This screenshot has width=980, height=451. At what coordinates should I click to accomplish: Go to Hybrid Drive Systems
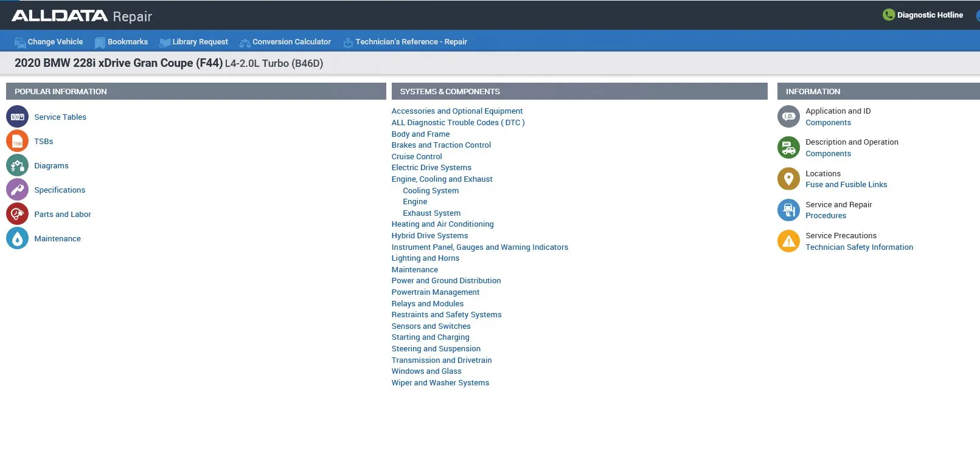click(x=429, y=236)
